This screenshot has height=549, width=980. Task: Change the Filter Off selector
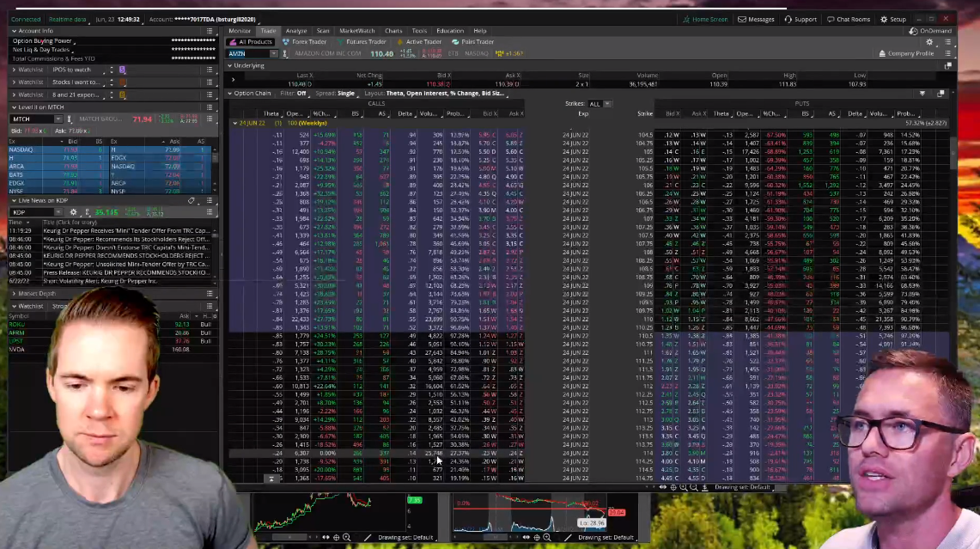tap(301, 93)
